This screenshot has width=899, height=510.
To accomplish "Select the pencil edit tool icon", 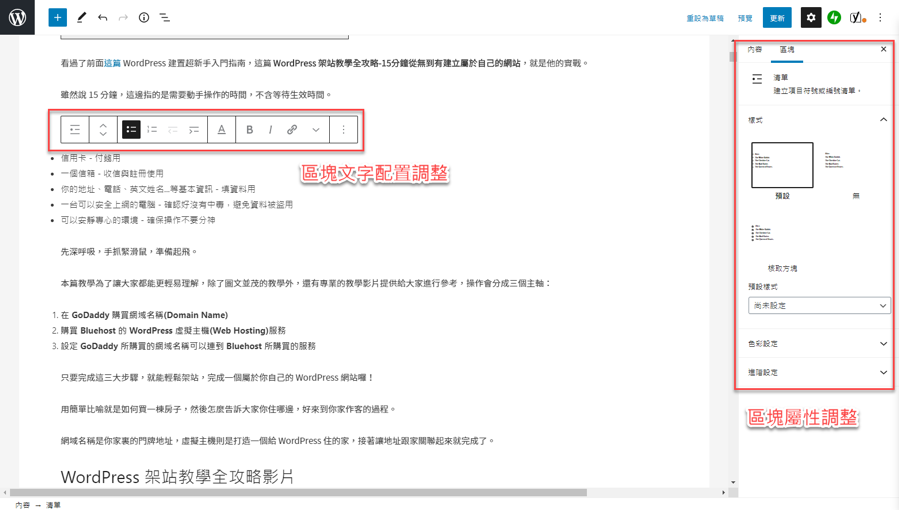I will pyautogui.click(x=81, y=17).
